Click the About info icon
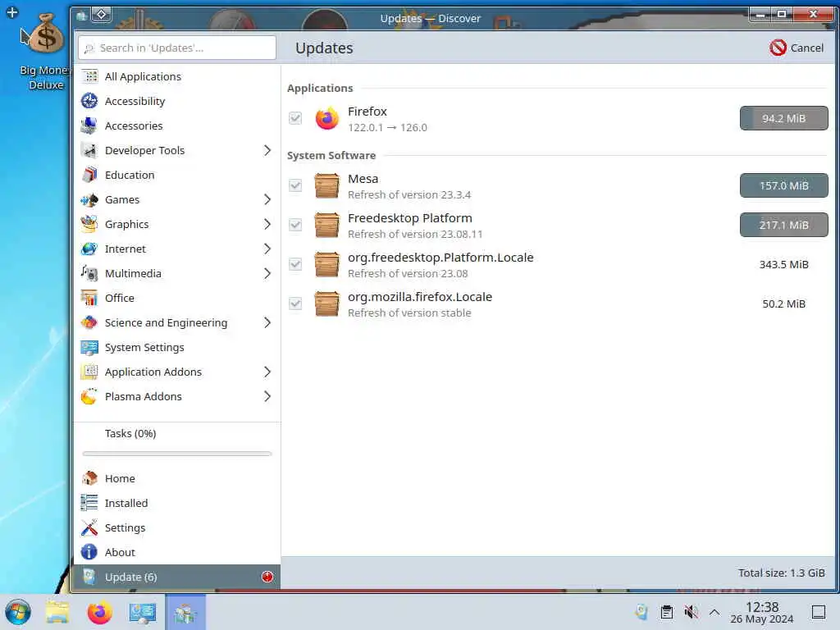Viewport: 840px width, 630px height. click(x=89, y=552)
